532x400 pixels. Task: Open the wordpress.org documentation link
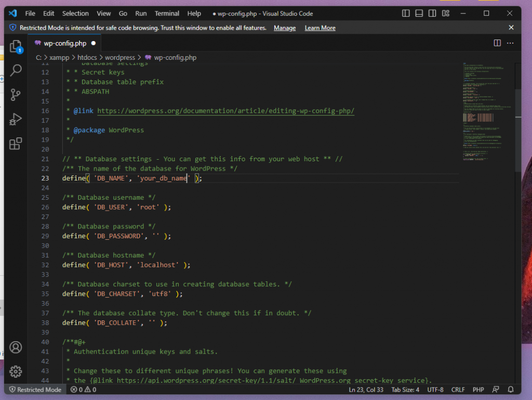tap(225, 111)
